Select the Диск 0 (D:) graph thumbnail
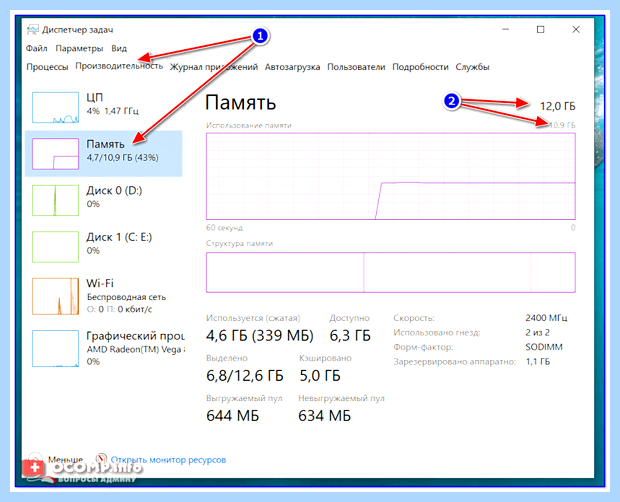The height and width of the screenshot is (502, 620). tap(55, 200)
